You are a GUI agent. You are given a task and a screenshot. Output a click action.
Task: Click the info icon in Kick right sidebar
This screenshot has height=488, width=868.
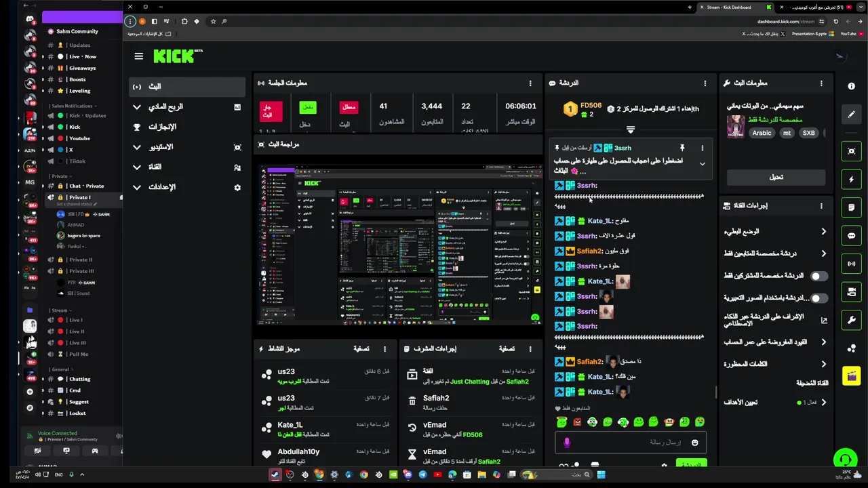(x=852, y=86)
